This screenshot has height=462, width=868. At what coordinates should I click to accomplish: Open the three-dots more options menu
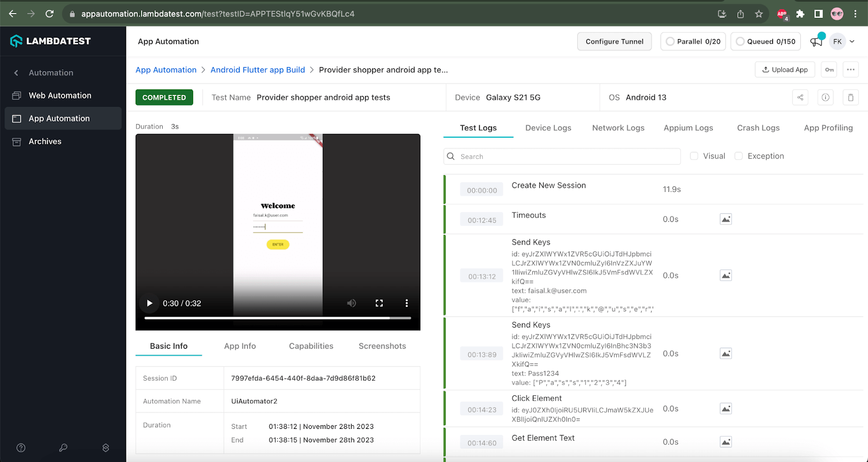tap(850, 70)
